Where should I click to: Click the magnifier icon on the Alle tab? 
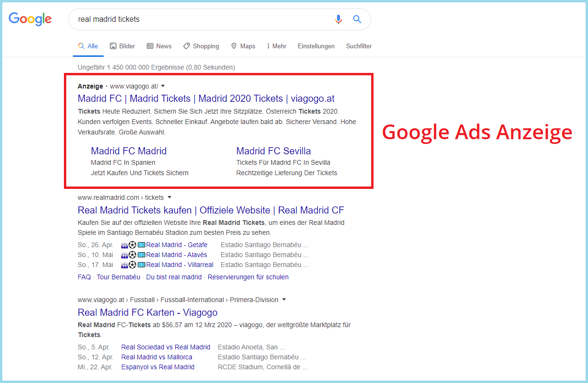pyautogui.click(x=80, y=45)
